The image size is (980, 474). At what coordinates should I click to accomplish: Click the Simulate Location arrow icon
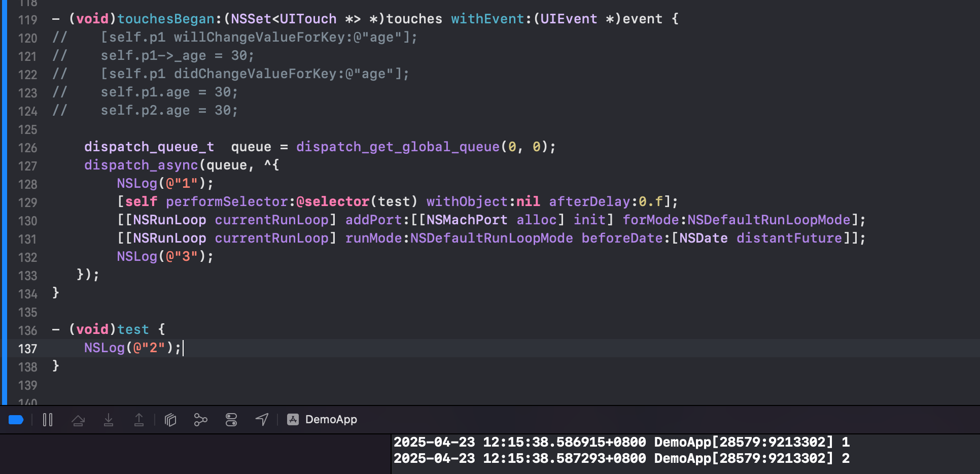[262, 420]
